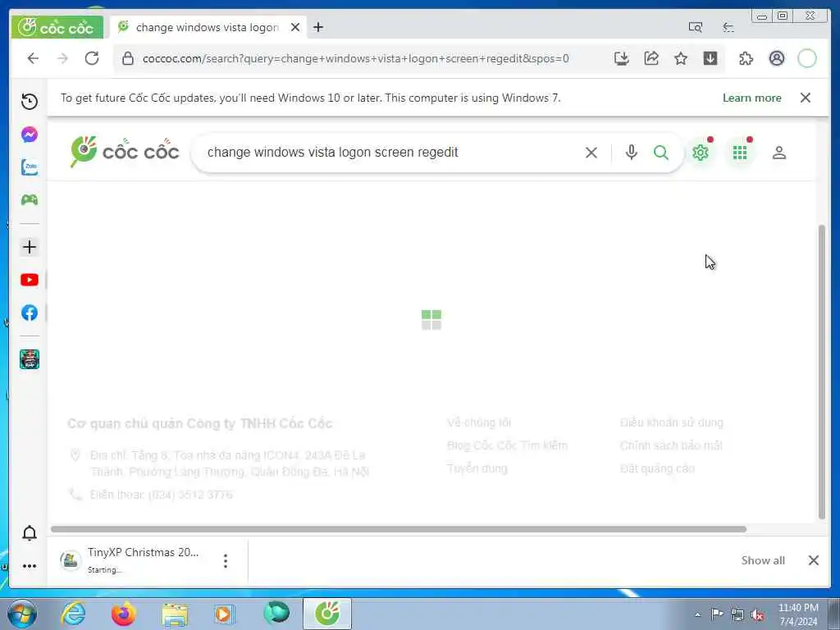Open the Cốc Cốc apps grid
This screenshot has width=840, height=630.
coord(740,153)
